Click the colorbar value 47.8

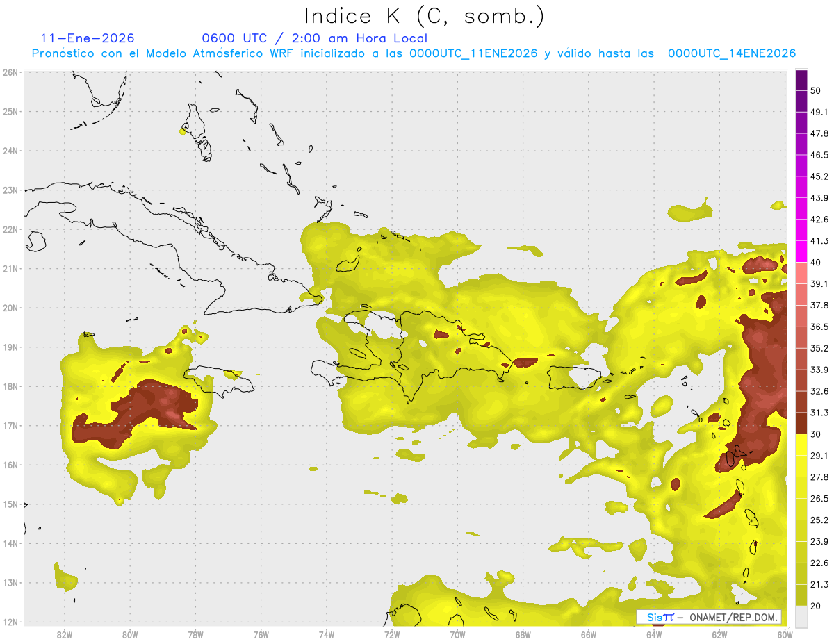tap(819, 133)
